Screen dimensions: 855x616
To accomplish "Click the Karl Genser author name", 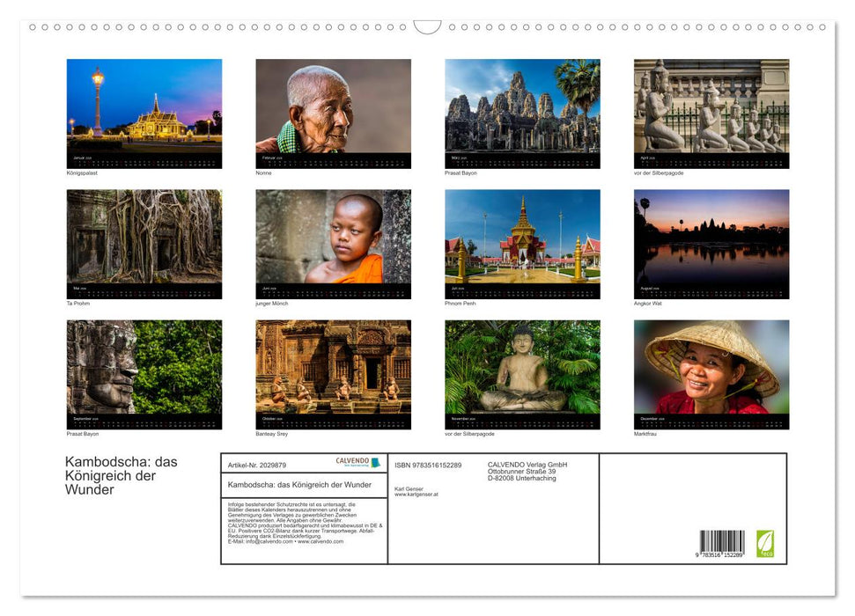I will pyautogui.click(x=409, y=488).
